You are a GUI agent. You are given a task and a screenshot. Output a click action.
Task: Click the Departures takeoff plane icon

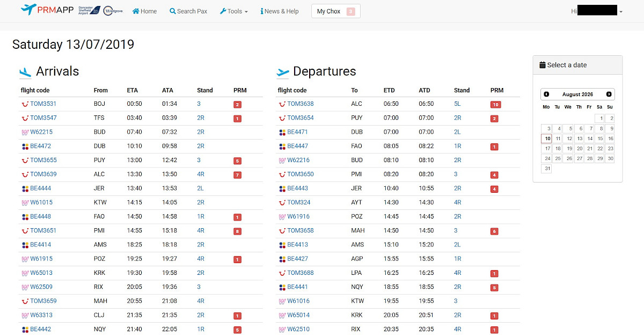pyautogui.click(x=283, y=72)
